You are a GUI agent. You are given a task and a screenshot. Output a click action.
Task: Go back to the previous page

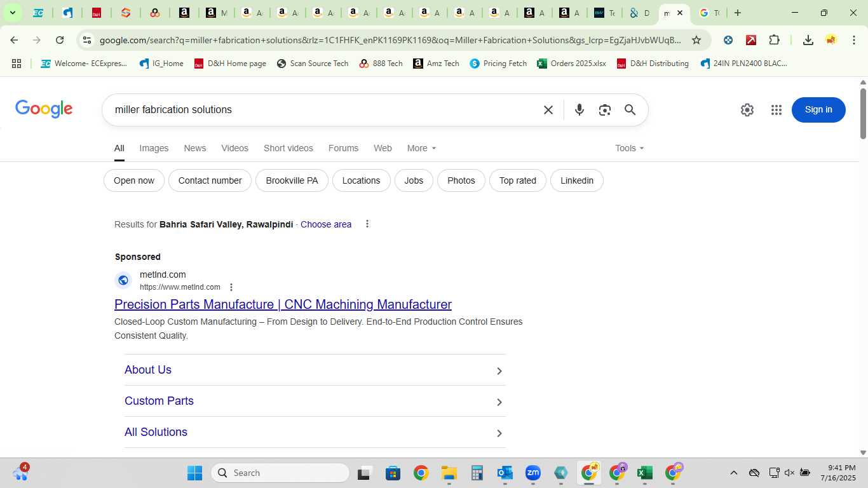(14, 40)
